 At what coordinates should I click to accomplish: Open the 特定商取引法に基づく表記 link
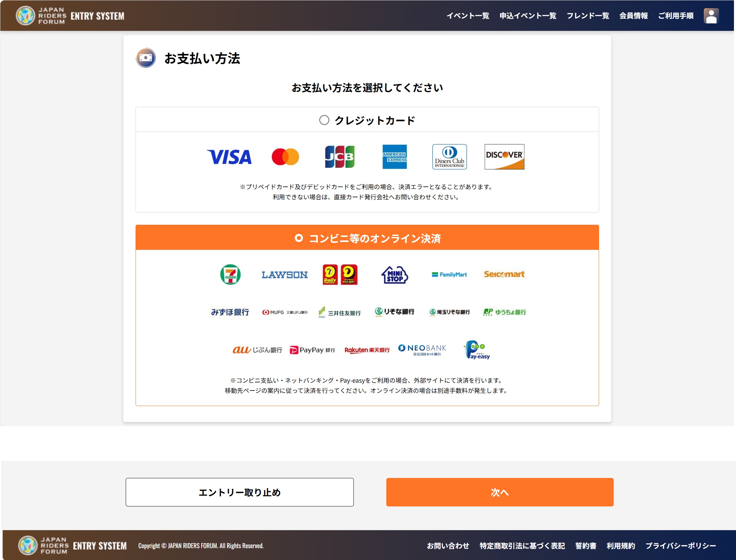click(x=522, y=546)
